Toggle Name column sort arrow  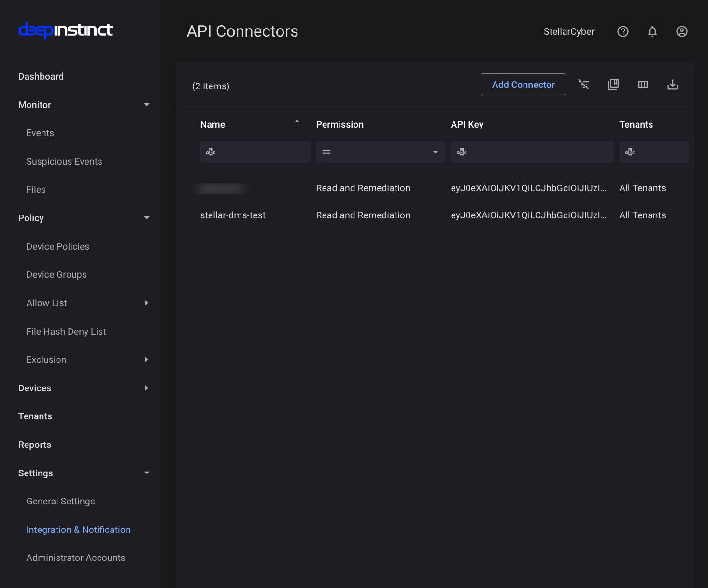[x=297, y=124]
